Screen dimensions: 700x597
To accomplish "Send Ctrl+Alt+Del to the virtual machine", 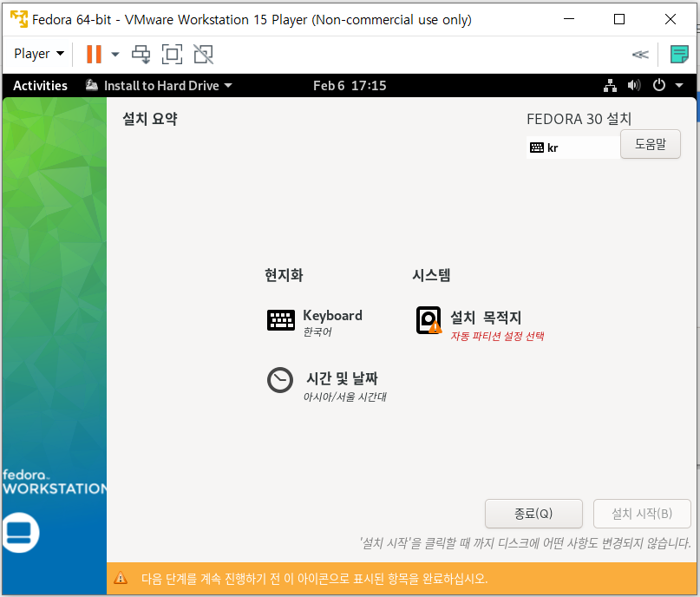I will click(141, 55).
